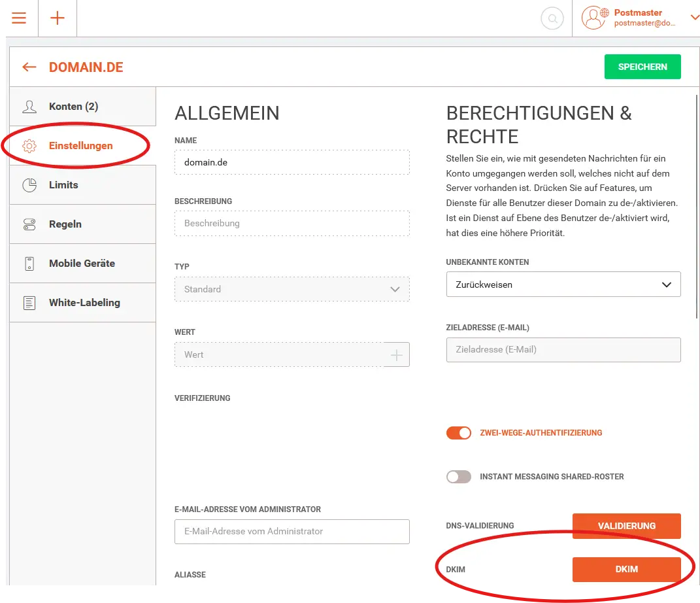Go to Mobile Geräte tab
Viewport: 700px width, 603px height.
coord(82,264)
